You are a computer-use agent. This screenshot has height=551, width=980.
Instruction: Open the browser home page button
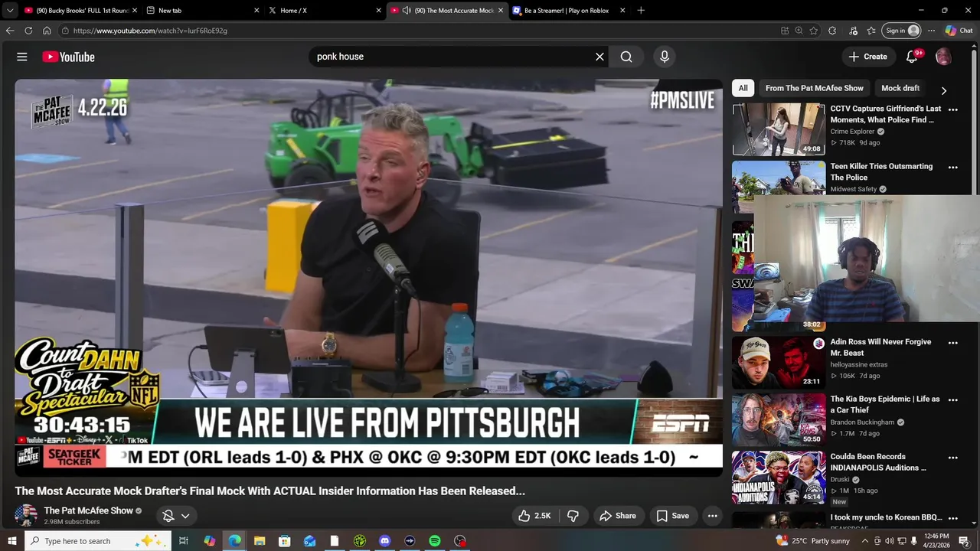click(x=47, y=31)
